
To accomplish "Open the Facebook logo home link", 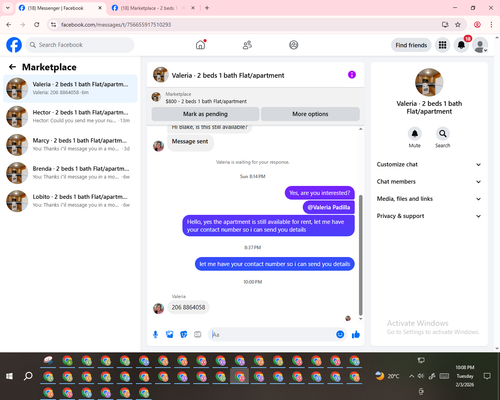I will pos(14,45).
